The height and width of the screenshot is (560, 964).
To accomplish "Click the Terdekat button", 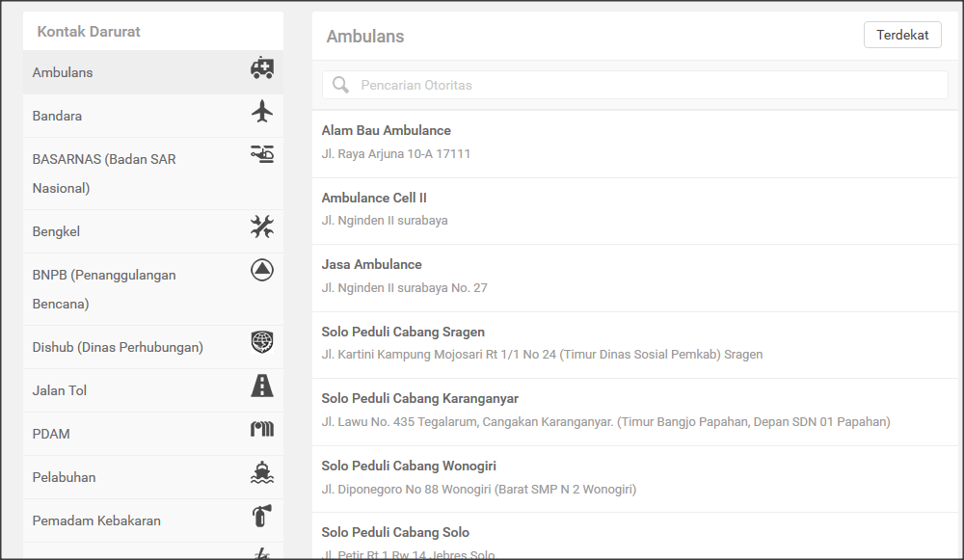I will pos(902,35).
